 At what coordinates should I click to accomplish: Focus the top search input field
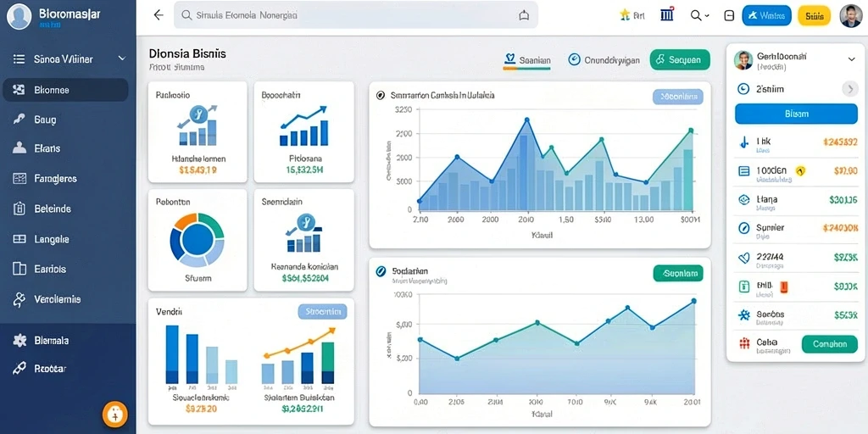click(x=356, y=15)
